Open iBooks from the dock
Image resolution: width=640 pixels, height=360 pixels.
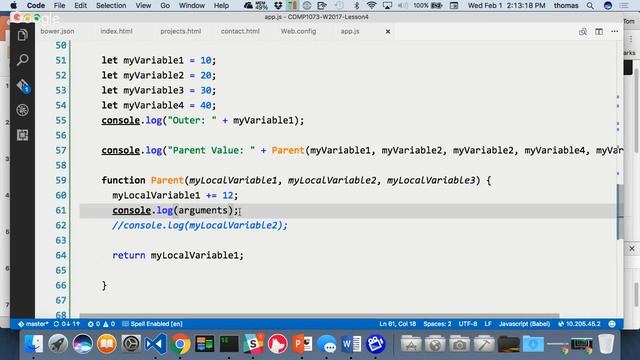click(107, 344)
